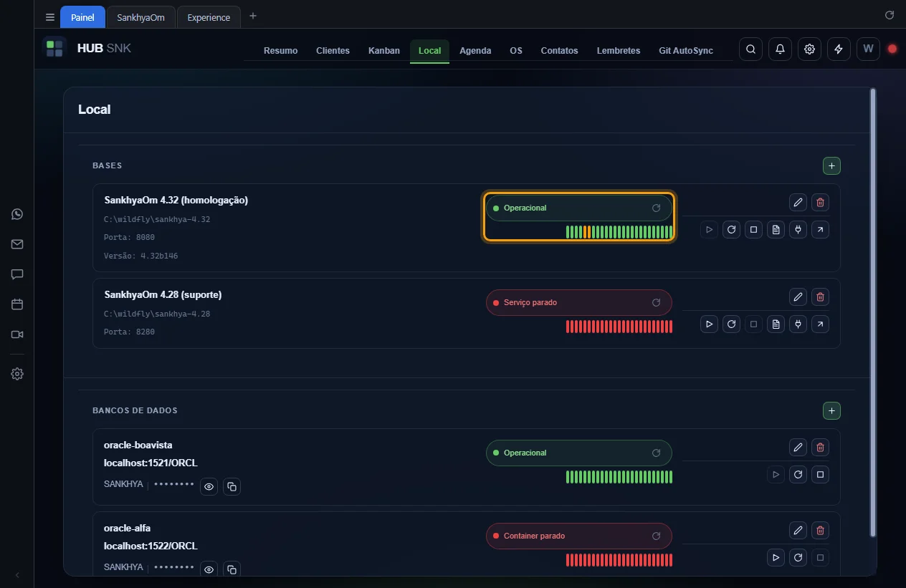Switch to the Painel tab
Screen dimensions: 906x588
click(82, 17)
